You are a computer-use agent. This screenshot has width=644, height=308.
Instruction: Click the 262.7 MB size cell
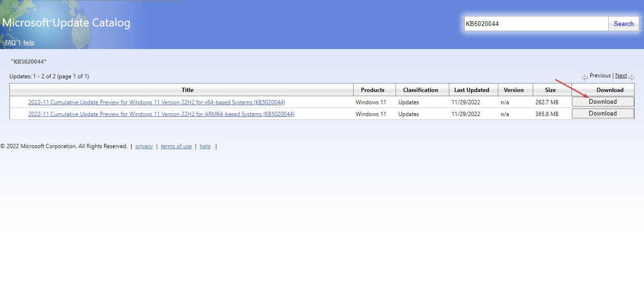pyautogui.click(x=547, y=102)
